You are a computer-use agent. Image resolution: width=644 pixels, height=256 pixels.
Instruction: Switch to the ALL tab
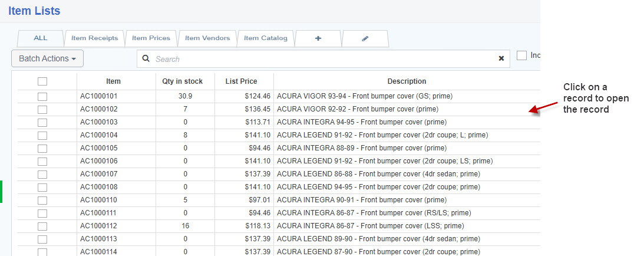(41, 38)
